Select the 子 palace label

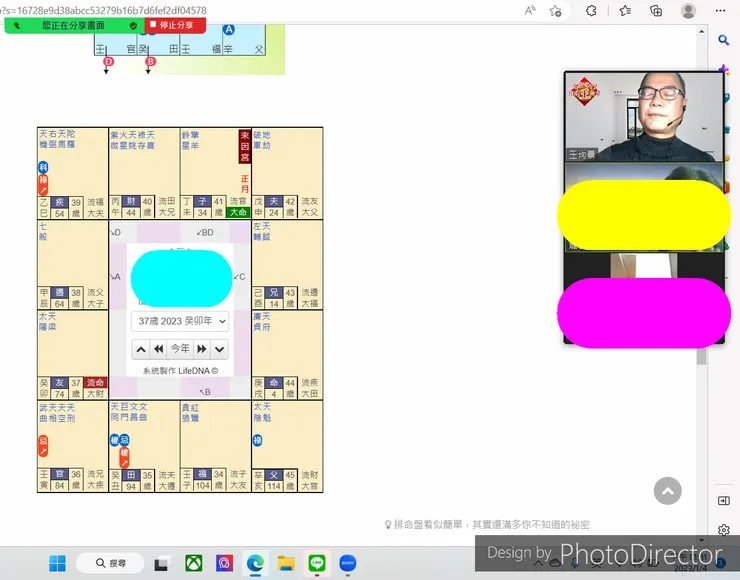[202, 202]
